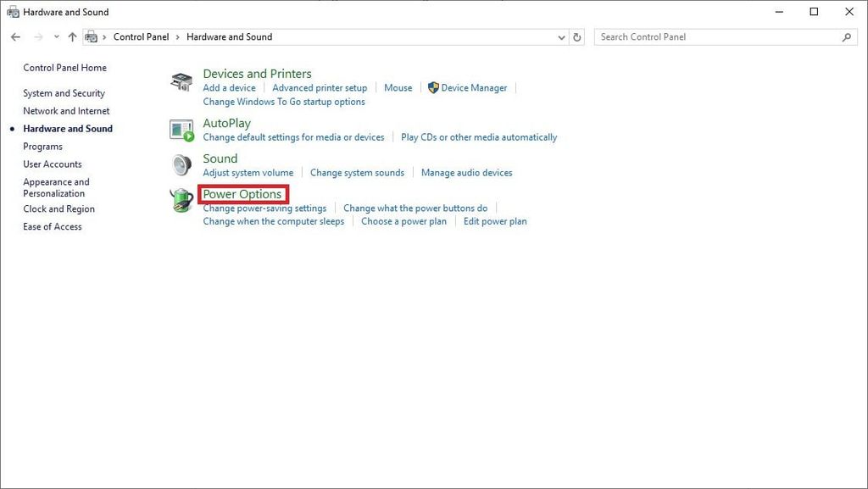Click the Devices and Printers icon
868x489 pixels.
pos(181,82)
